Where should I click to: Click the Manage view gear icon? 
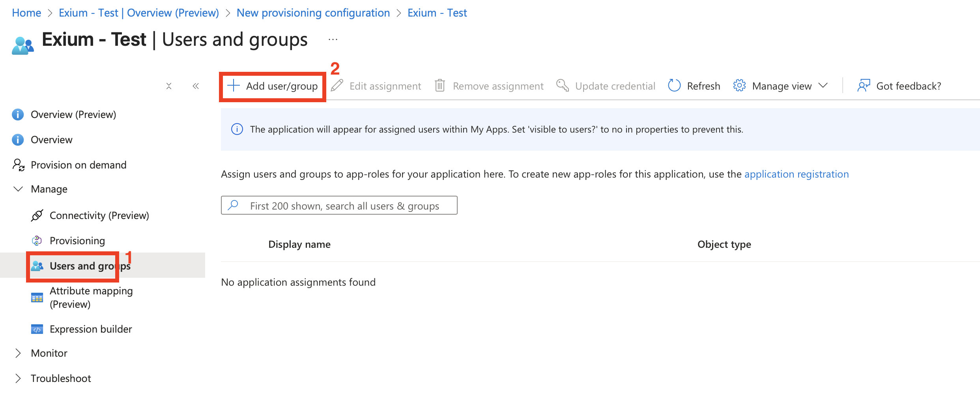click(739, 86)
